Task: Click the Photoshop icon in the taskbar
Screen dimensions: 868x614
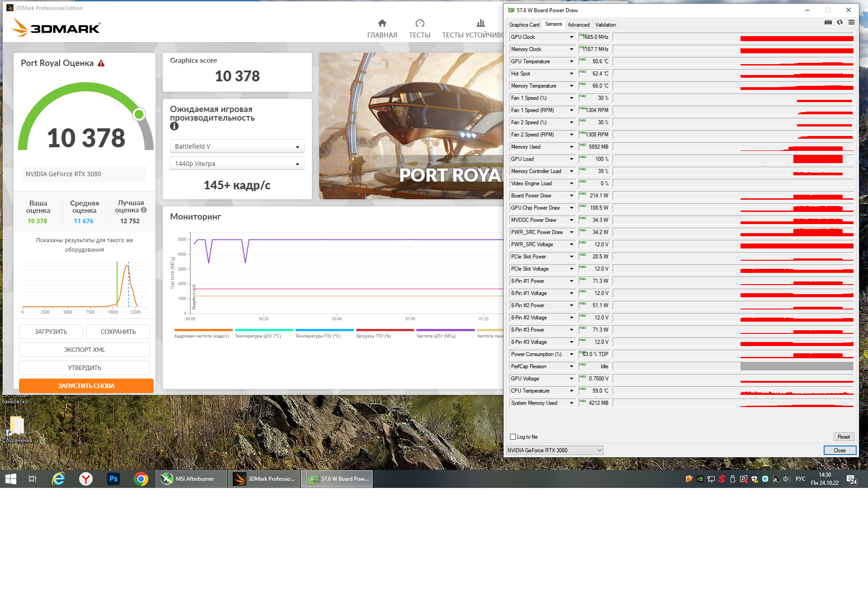Action: click(x=113, y=478)
